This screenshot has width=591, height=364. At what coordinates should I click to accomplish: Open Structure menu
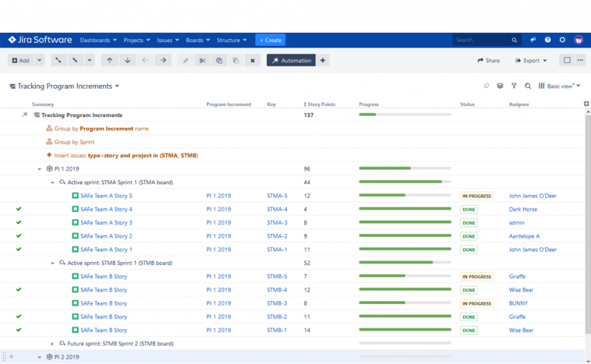coord(232,40)
